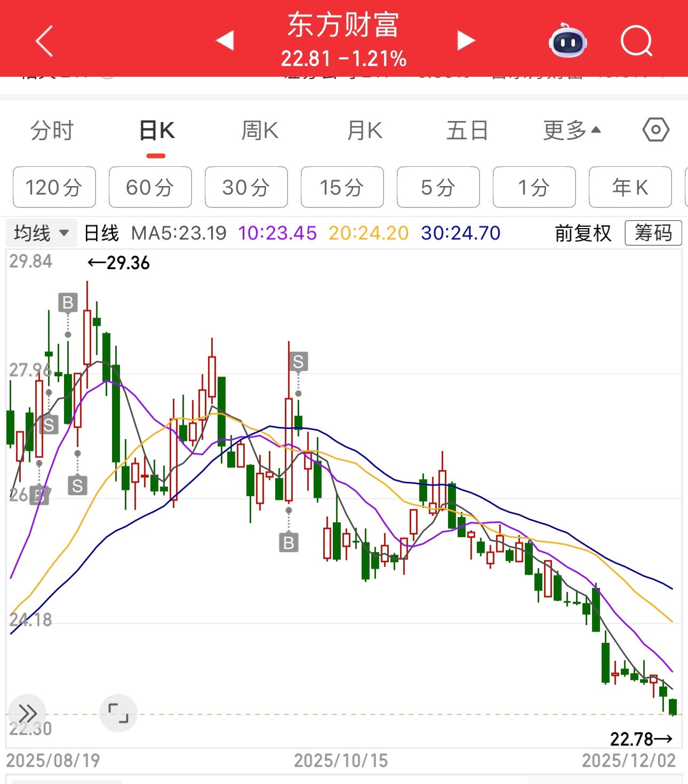The height and width of the screenshot is (784, 688).
Task: Select the 60分 timeframe button
Action: (150, 187)
